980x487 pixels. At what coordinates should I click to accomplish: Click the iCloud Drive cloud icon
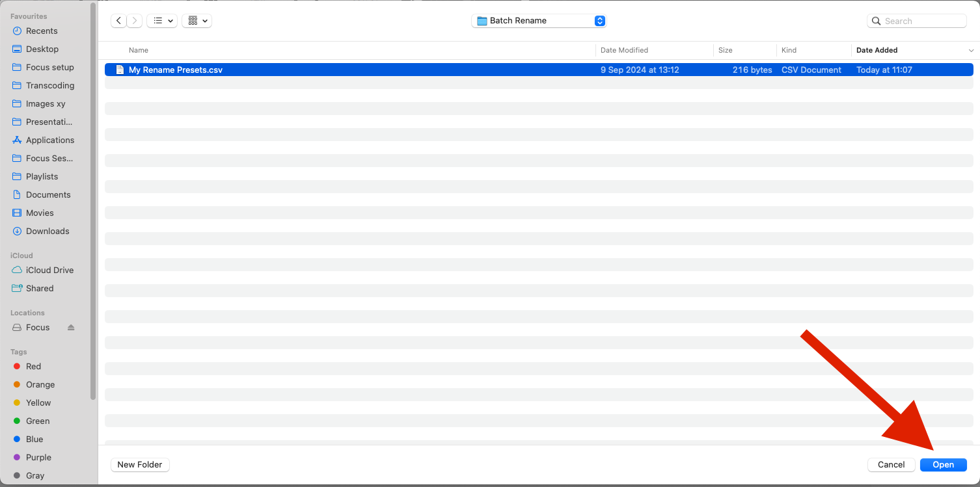point(17,270)
